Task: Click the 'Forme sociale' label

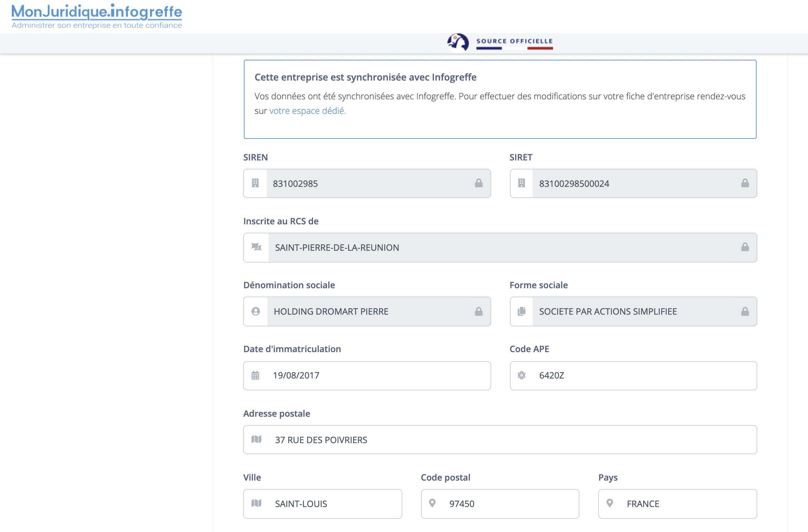Action: click(538, 285)
